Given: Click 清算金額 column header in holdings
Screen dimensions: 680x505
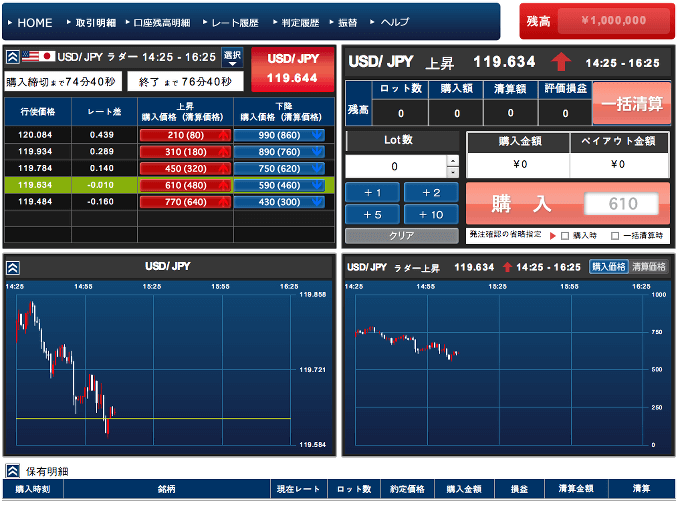Looking at the screenshot, I should coord(576,489).
